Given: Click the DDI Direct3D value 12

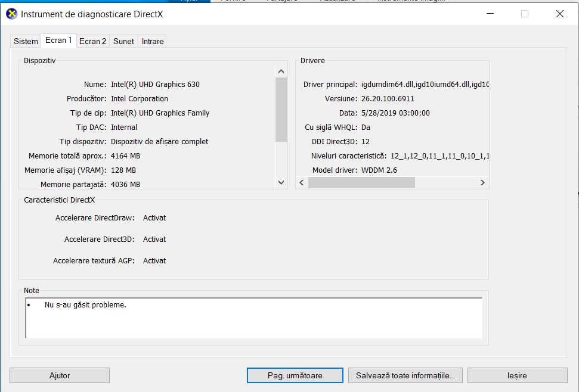Looking at the screenshot, I should [366, 142].
